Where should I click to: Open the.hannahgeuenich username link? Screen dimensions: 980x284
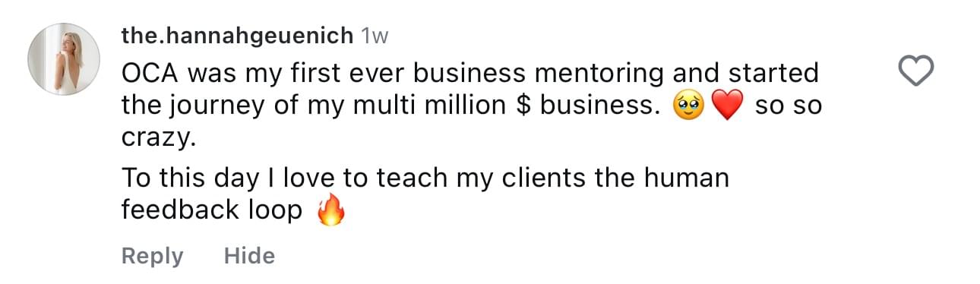pyautogui.click(x=237, y=35)
